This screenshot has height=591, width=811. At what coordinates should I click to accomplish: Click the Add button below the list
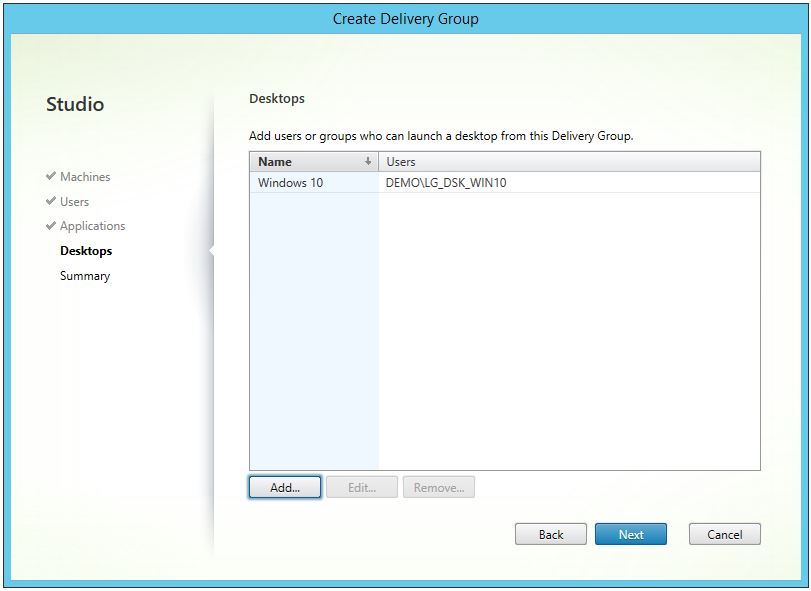pyautogui.click(x=284, y=487)
